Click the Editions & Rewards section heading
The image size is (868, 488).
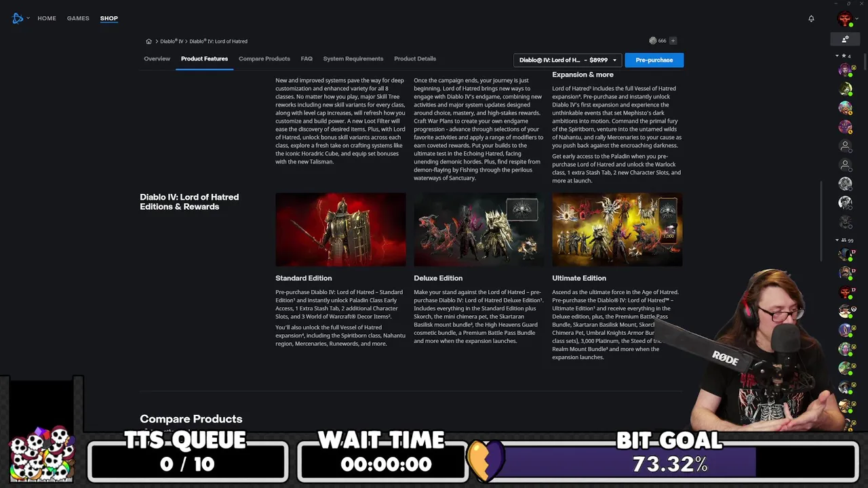(x=189, y=202)
